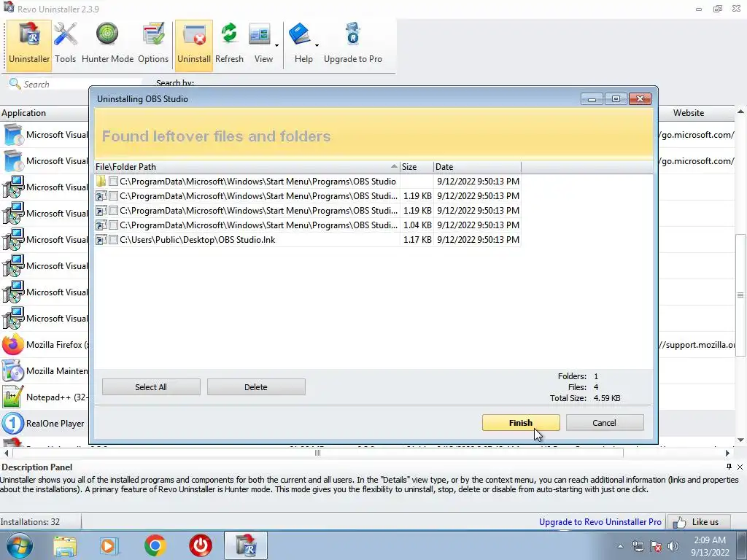Sort by File\Folder Path column header
Image resolution: width=747 pixels, height=560 pixels.
pos(247,167)
